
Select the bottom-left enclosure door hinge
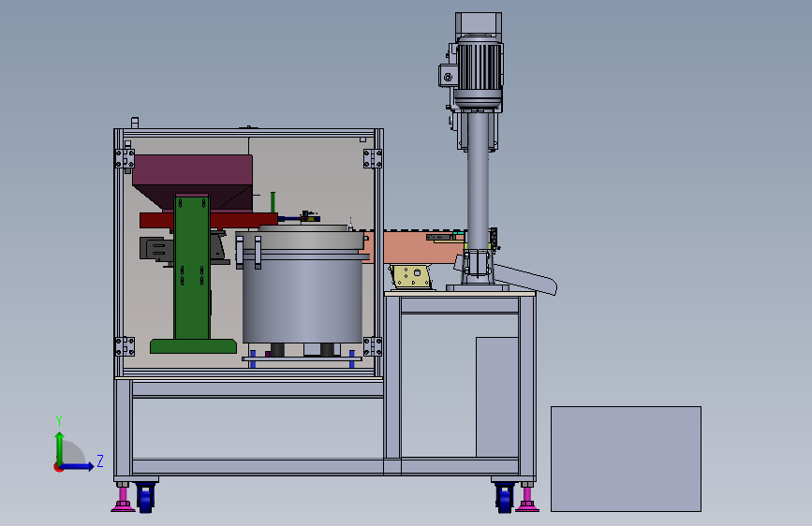(125, 346)
